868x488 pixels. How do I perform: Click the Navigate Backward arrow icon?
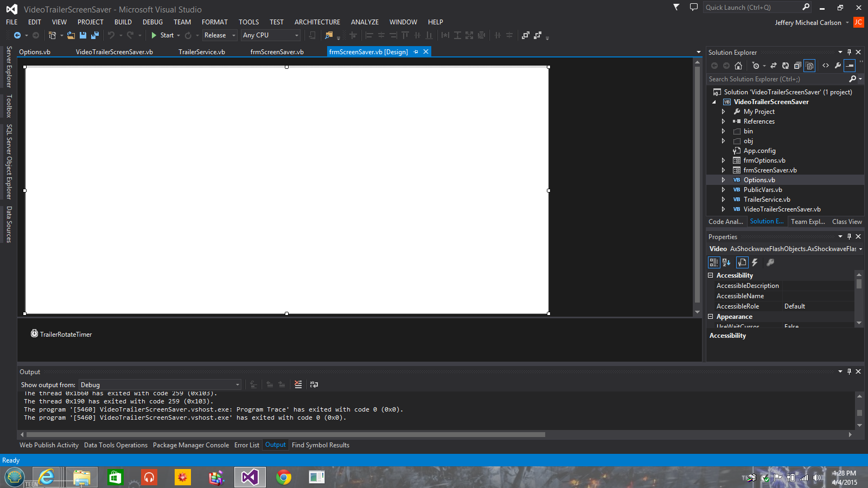click(x=17, y=35)
